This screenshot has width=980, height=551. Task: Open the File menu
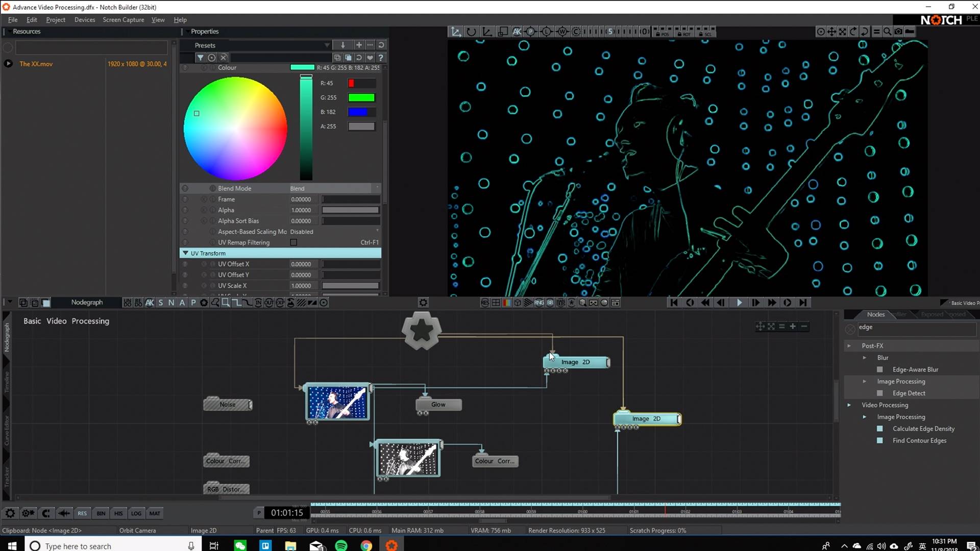pos(13,19)
